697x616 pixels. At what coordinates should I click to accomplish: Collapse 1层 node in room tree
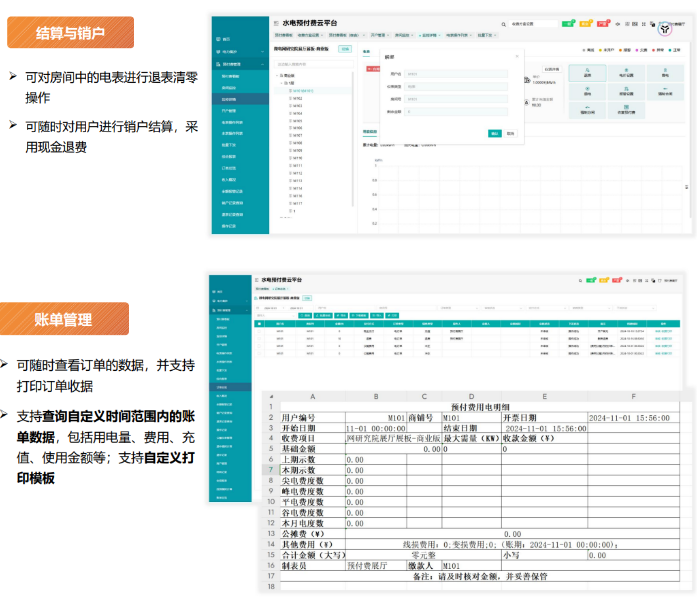click(x=281, y=83)
